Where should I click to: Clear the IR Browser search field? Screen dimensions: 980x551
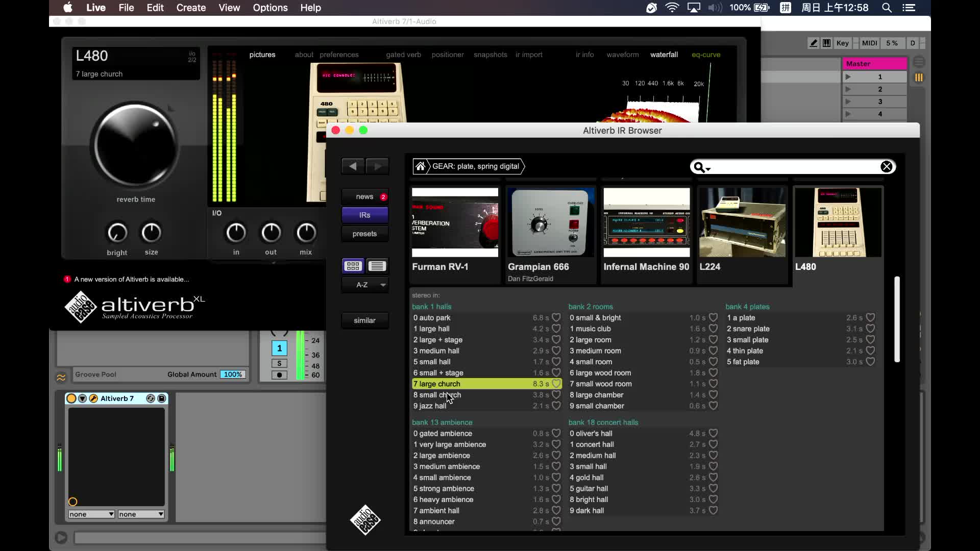[x=886, y=167]
